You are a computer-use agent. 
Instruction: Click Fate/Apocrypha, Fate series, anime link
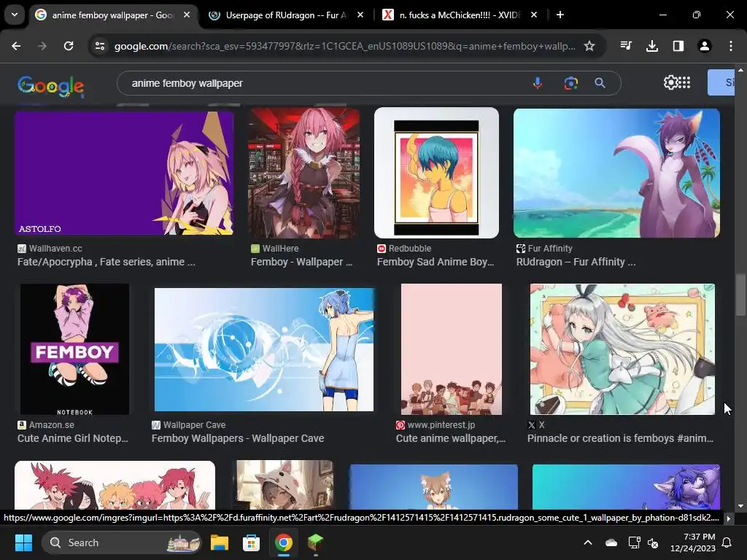coord(107,262)
